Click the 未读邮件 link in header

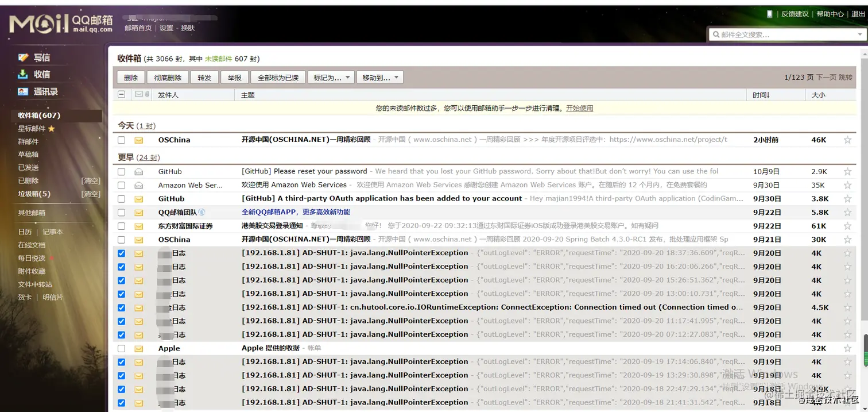point(218,59)
